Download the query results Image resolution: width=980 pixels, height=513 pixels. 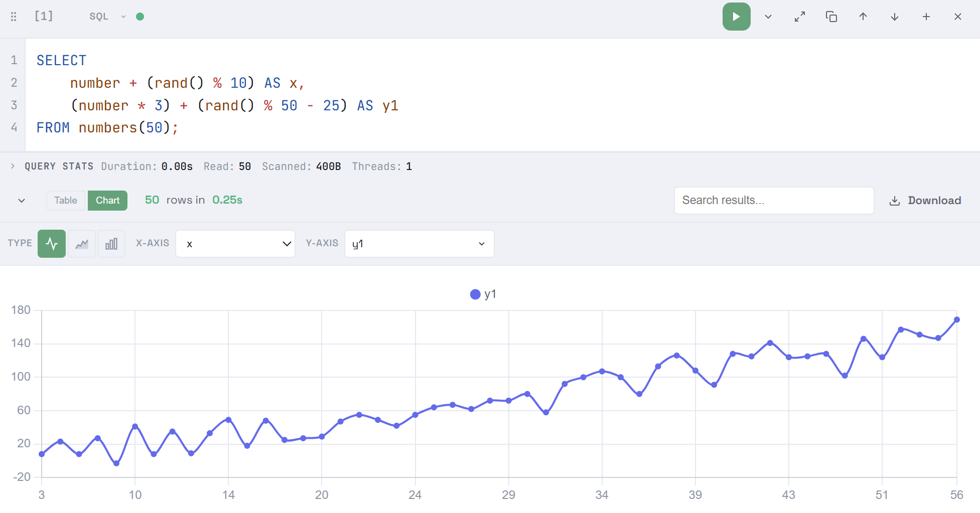[925, 201]
